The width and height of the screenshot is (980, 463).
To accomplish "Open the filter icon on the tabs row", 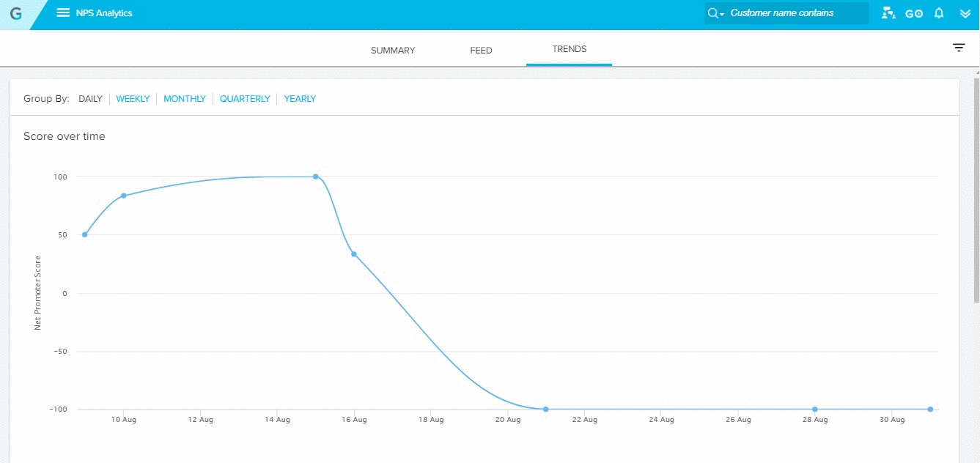I will [x=959, y=48].
